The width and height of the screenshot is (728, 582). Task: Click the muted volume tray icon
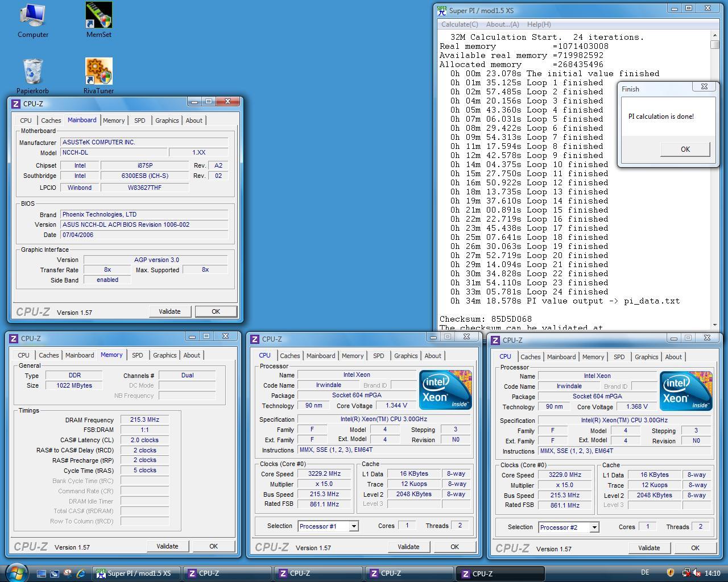click(x=697, y=573)
